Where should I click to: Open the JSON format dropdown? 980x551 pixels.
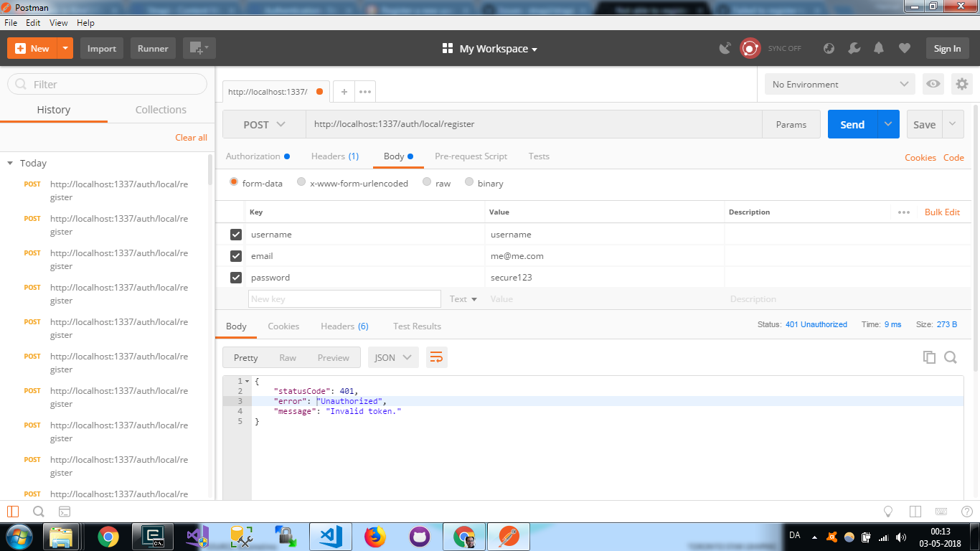[x=393, y=357]
